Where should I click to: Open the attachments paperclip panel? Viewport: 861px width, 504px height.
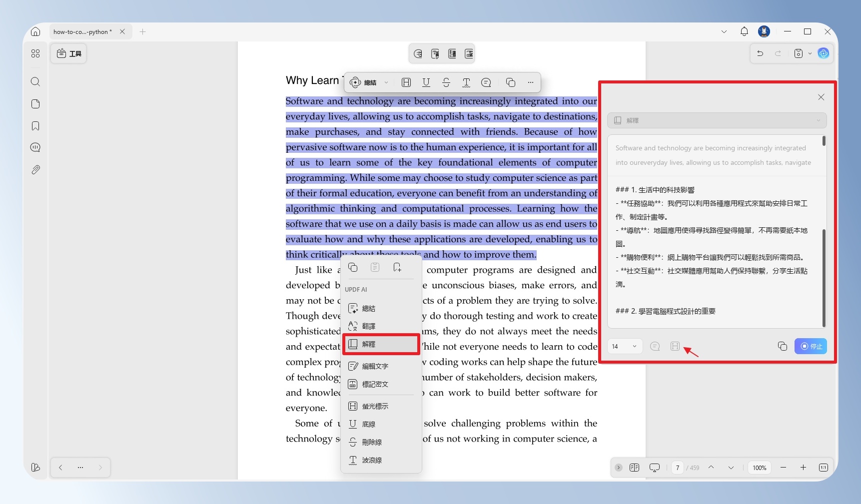click(35, 170)
